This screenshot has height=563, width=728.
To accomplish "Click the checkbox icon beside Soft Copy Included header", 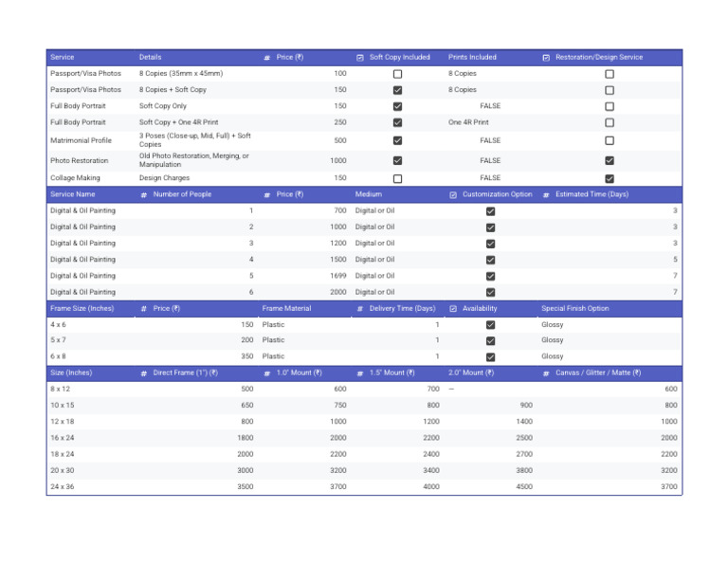I will 360,58.
